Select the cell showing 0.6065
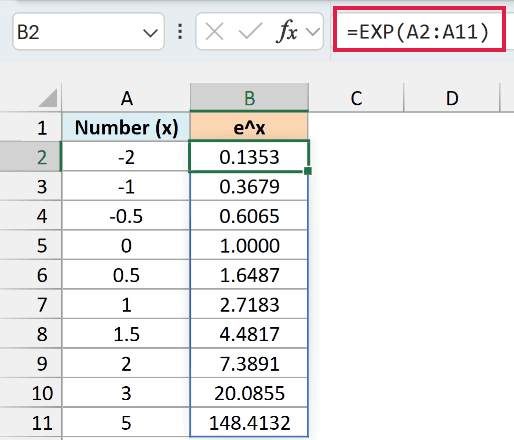Screen dimensions: 514x440 pos(249,215)
